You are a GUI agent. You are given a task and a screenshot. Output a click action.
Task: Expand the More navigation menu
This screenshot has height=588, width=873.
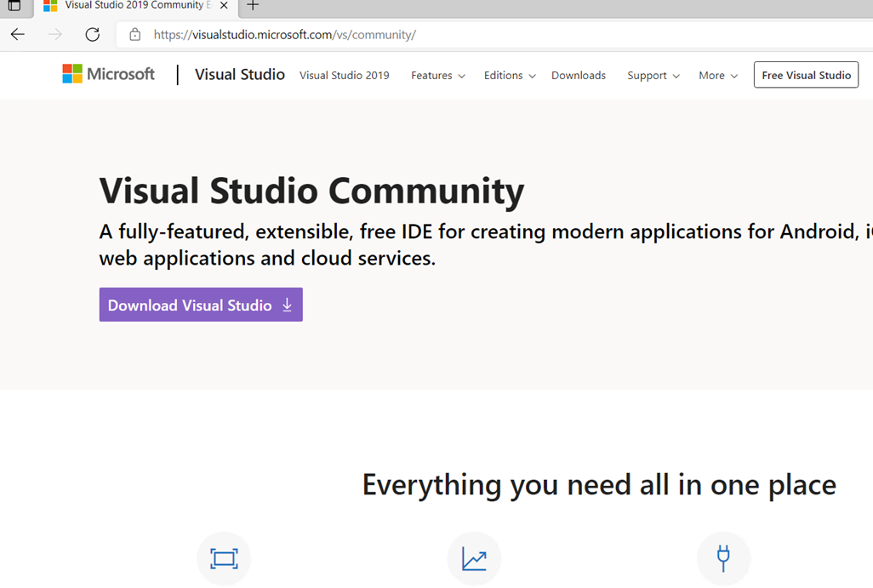tap(717, 76)
